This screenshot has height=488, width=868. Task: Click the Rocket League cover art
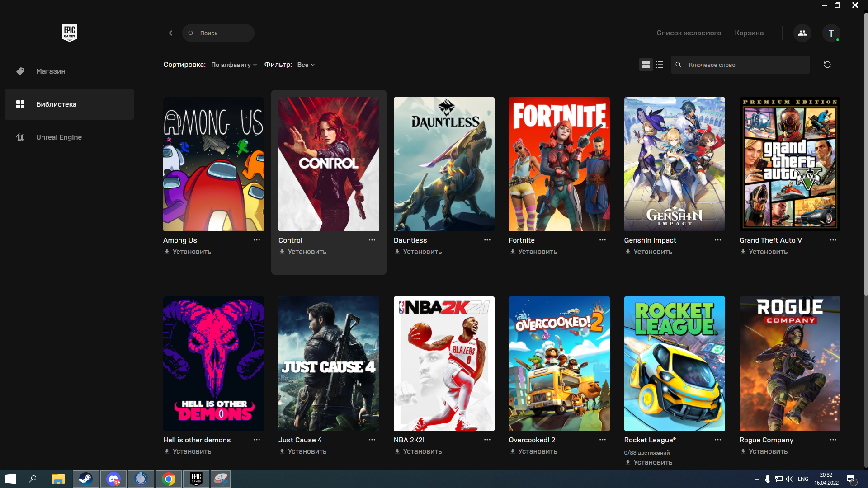pyautogui.click(x=675, y=364)
